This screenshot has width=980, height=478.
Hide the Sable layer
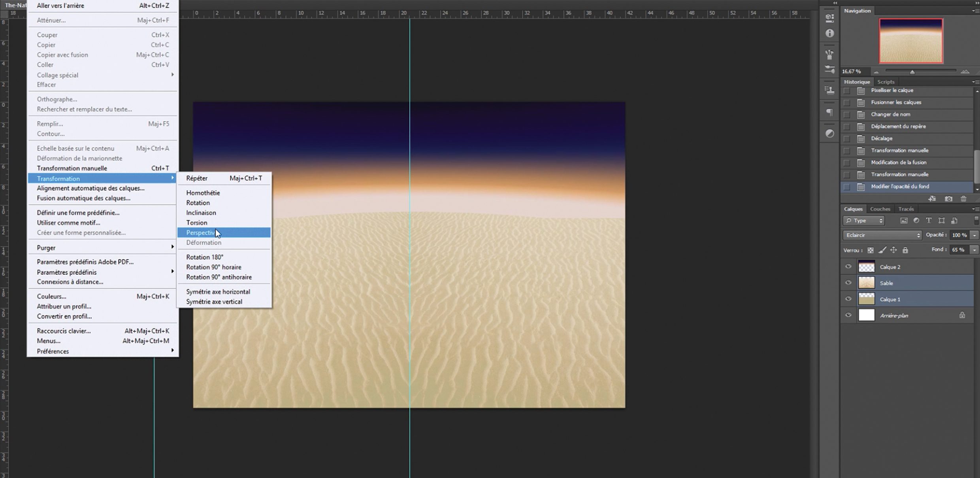(x=848, y=283)
